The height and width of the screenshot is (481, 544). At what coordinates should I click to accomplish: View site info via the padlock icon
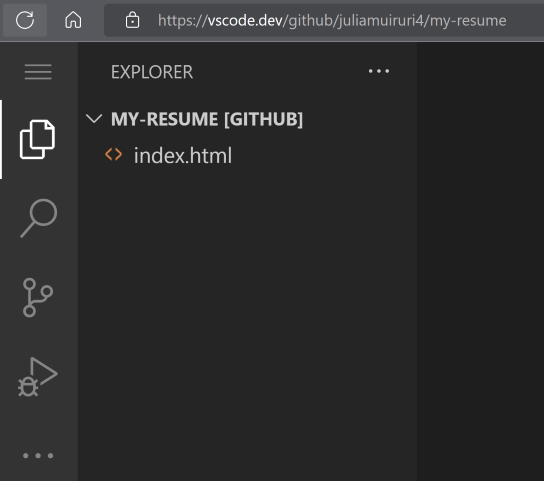pyautogui.click(x=132, y=20)
